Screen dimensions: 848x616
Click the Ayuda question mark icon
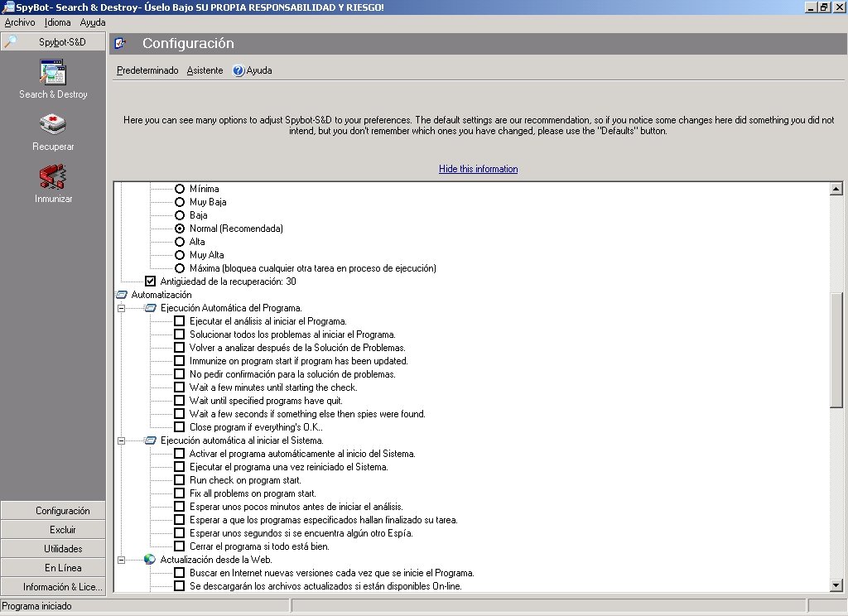click(x=238, y=71)
